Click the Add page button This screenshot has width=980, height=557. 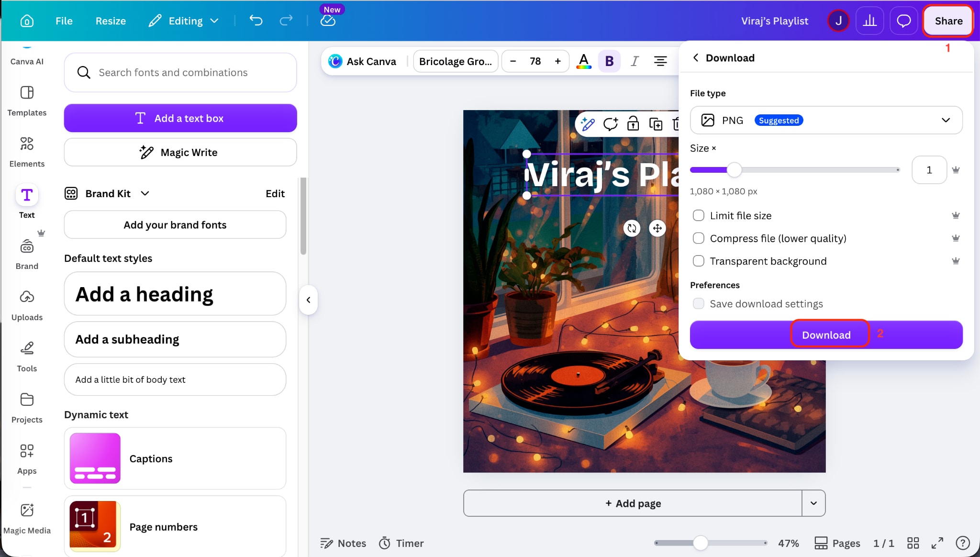point(633,503)
